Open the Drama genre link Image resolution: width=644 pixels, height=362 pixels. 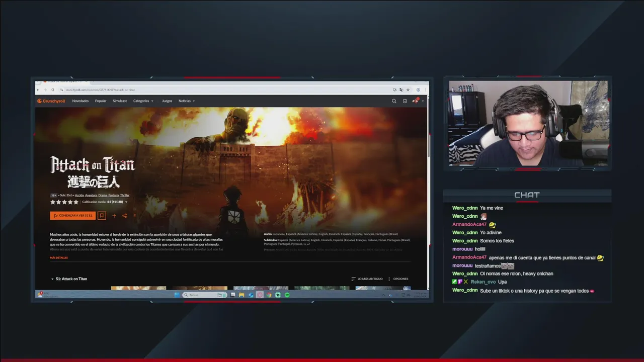click(102, 195)
